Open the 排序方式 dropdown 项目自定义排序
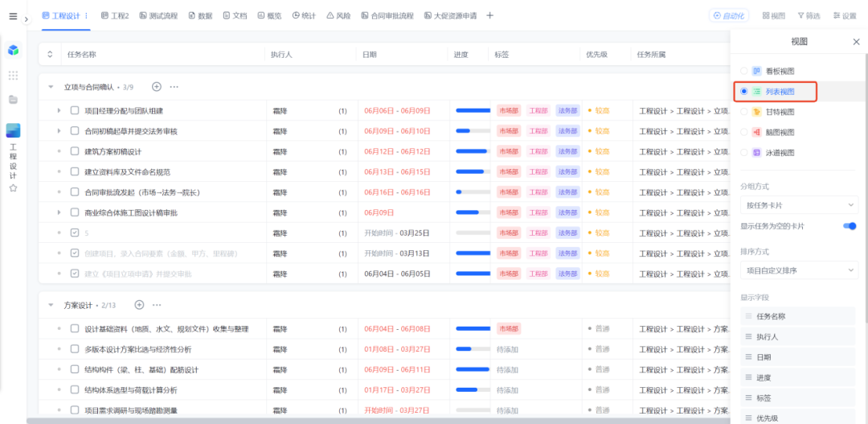This screenshot has height=424, width=868. click(799, 270)
